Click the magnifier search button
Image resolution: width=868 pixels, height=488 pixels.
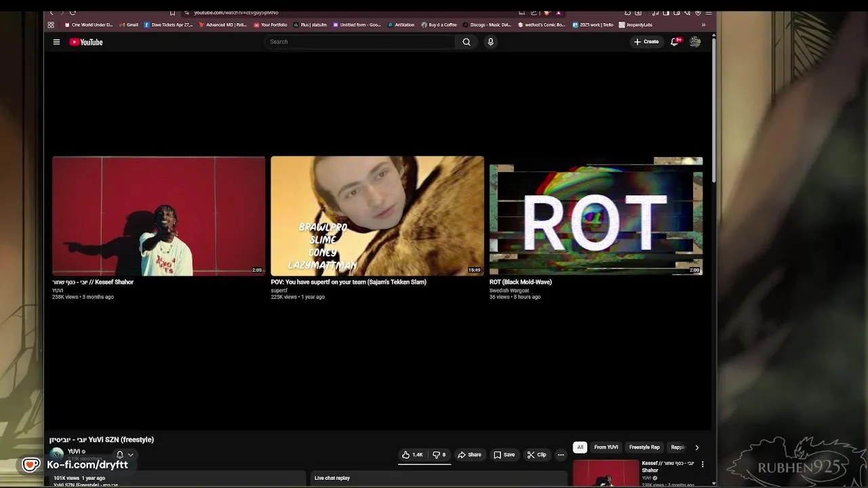(466, 42)
